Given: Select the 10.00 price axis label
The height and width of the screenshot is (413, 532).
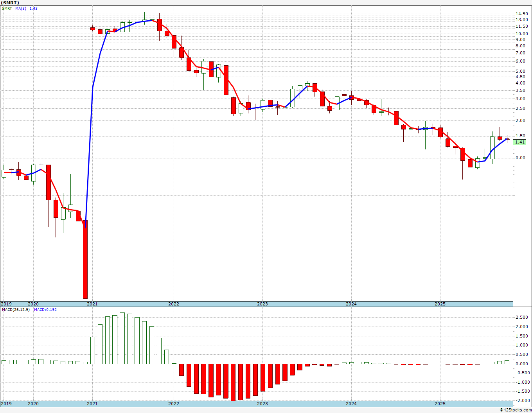Looking at the screenshot, I should point(522,34).
